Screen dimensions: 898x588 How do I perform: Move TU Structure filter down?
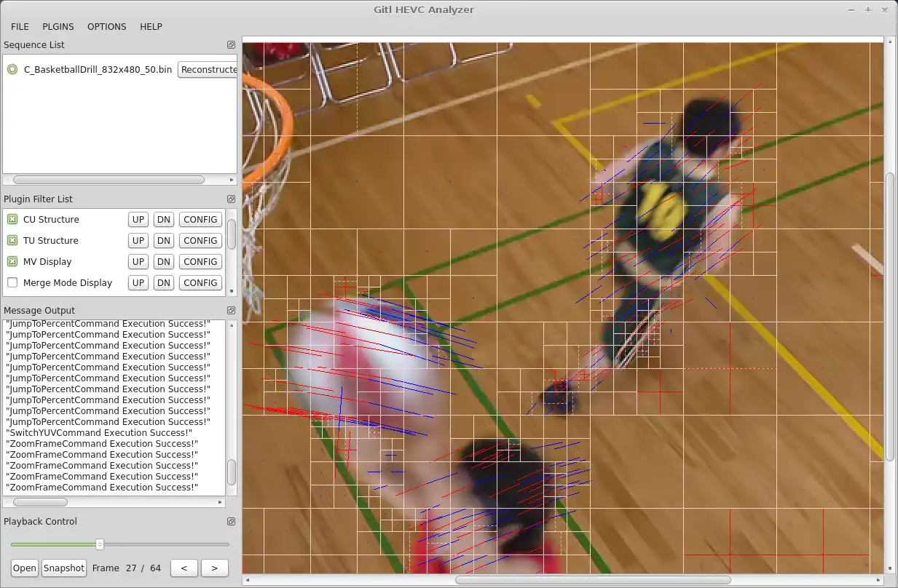click(x=164, y=241)
